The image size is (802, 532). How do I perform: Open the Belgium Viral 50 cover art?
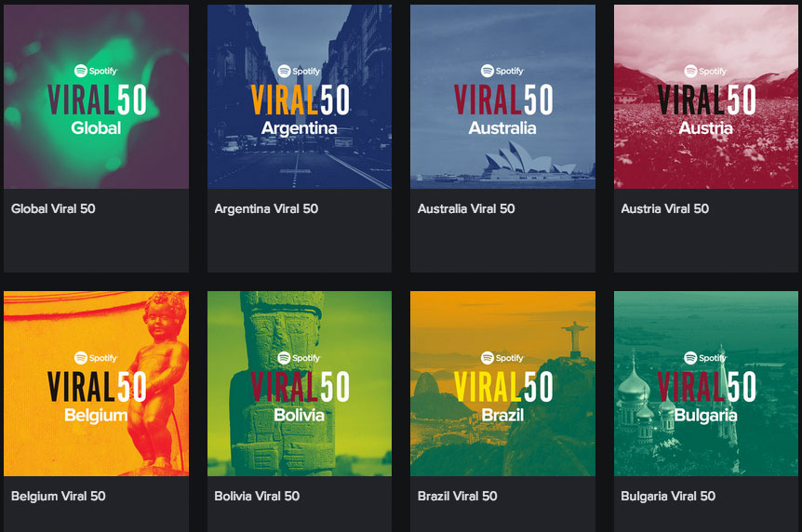(x=96, y=383)
